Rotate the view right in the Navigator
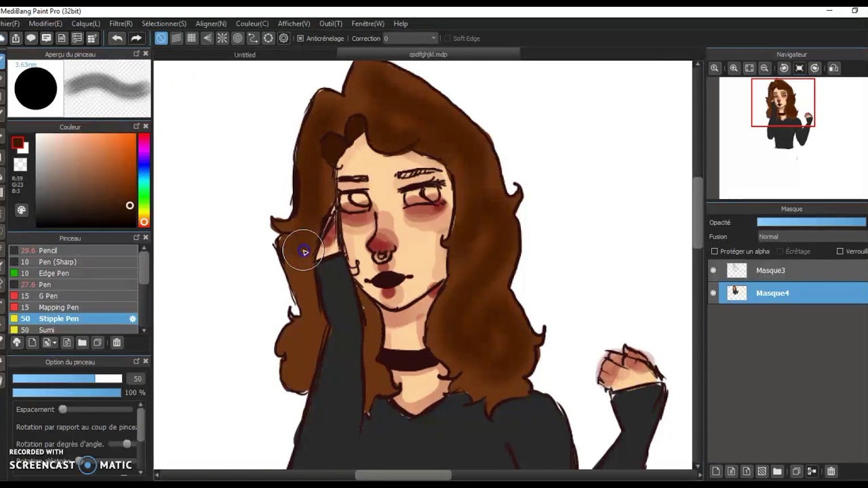Screen dimensions: 868x488 click(815, 68)
